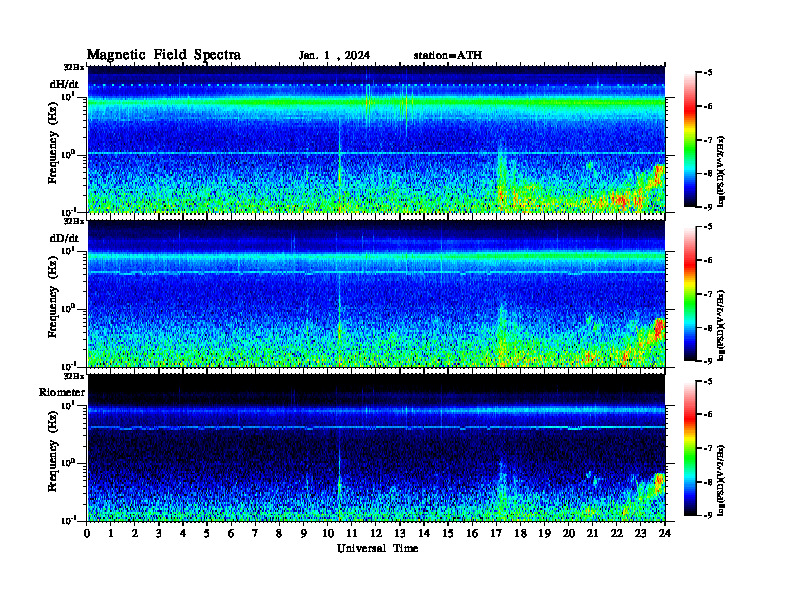Click the "32Hz" label atop the Riometer panel
792x612 pixels.
[x=74, y=376]
